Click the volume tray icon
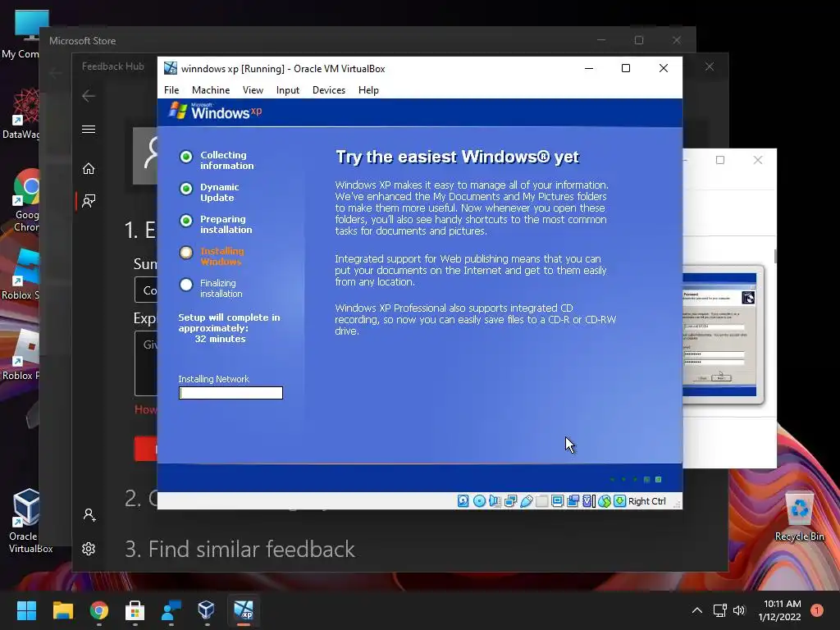 pyautogui.click(x=739, y=610)
